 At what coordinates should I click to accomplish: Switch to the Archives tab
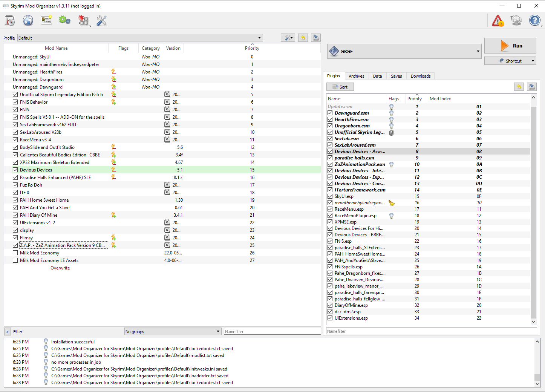point(357,76)
